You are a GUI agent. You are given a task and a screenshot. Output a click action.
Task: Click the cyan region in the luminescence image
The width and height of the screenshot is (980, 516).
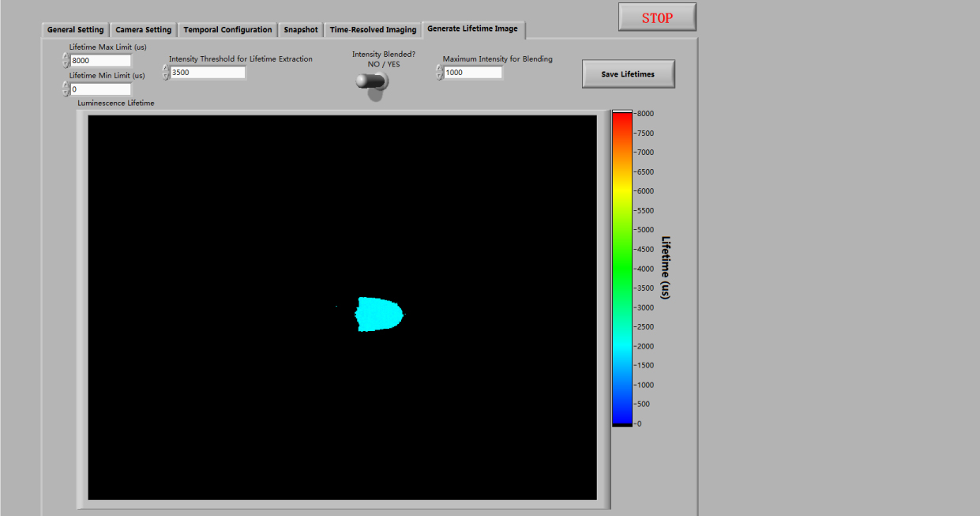379,314
